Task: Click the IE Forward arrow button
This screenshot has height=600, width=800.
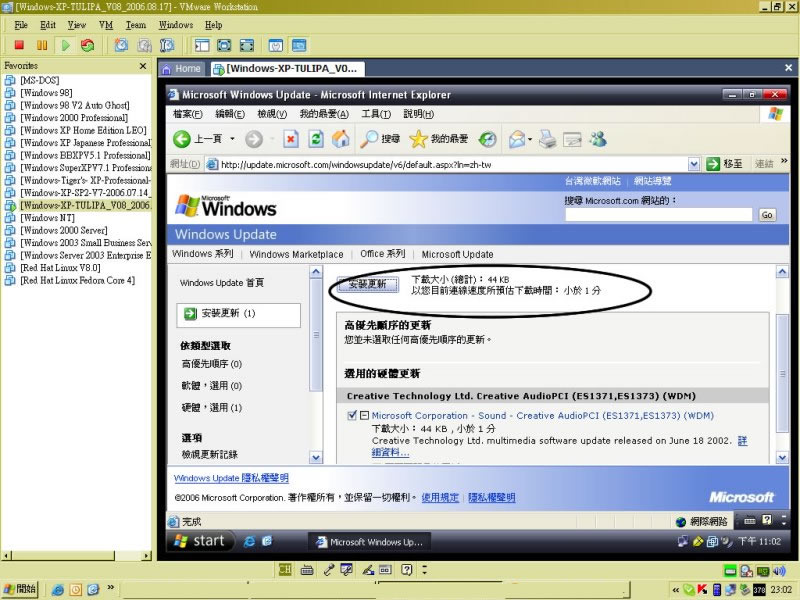Action: (x=254, y=139)
